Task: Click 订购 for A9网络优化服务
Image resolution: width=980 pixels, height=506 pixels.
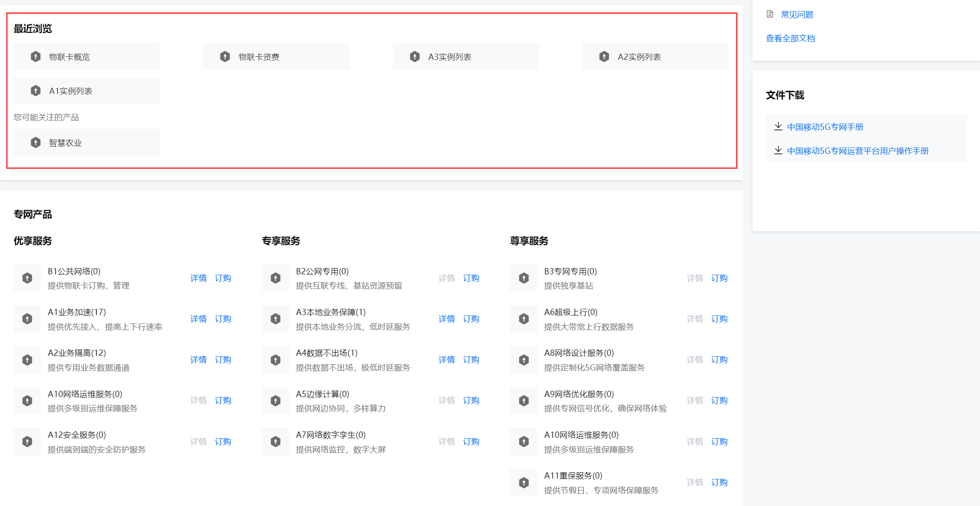Action: (719, 401)
